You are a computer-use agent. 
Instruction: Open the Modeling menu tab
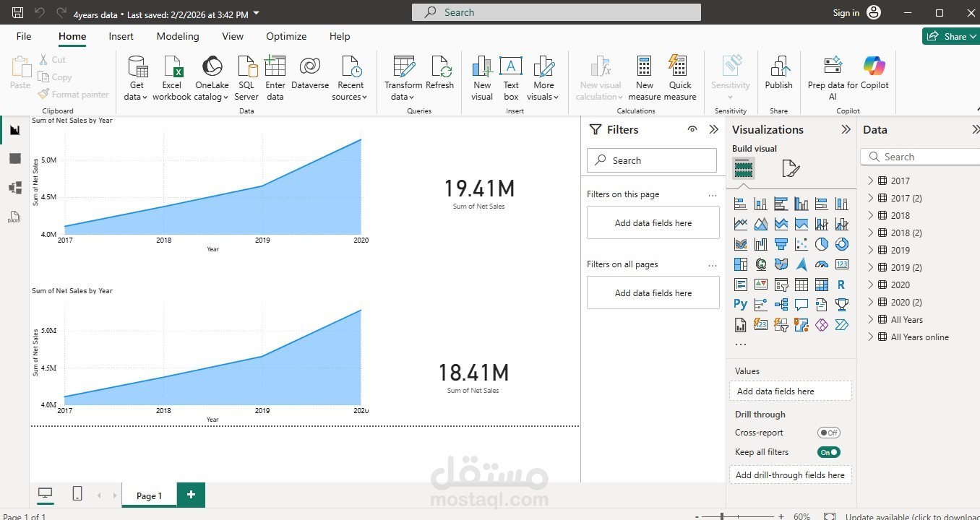[x=177, y=36]
